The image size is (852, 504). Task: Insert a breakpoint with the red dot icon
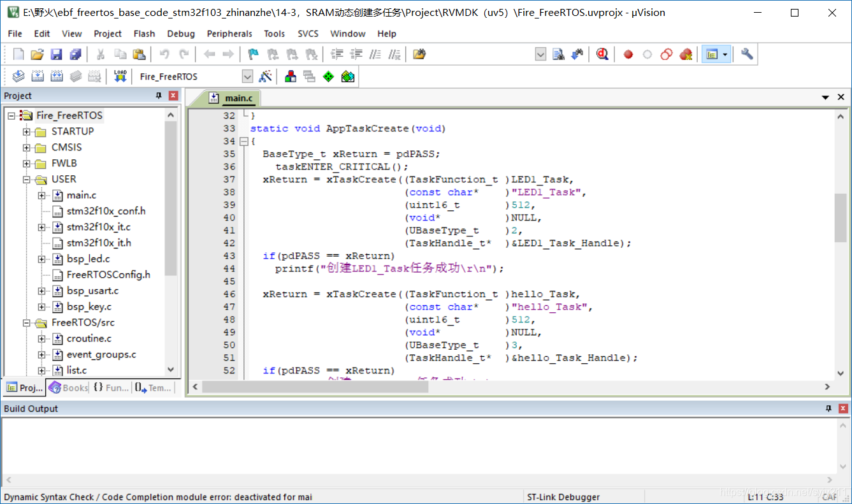(628, 55)
